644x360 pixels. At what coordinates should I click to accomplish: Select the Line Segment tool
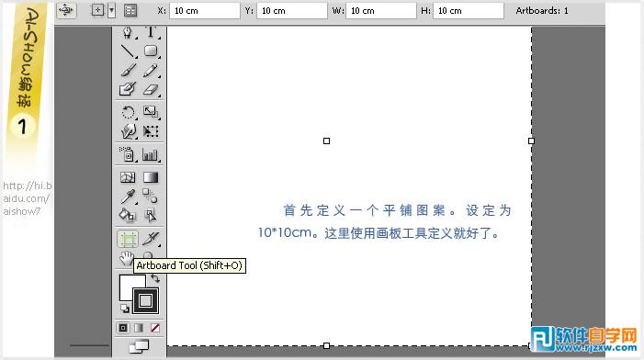coord(128,51)
